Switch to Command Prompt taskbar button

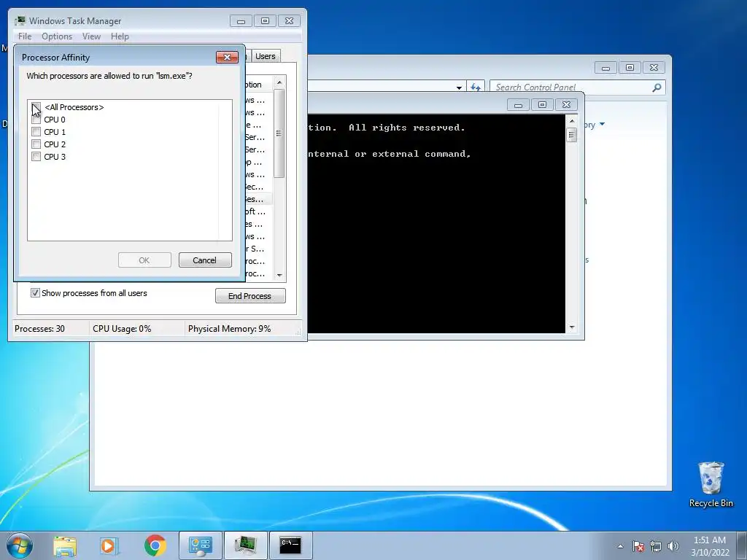point(290,545)
